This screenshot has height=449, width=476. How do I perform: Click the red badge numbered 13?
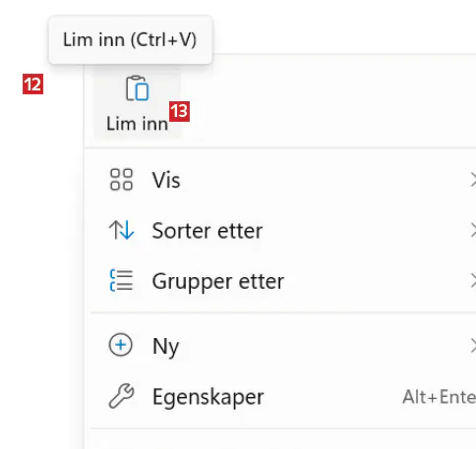click(179, 111)
